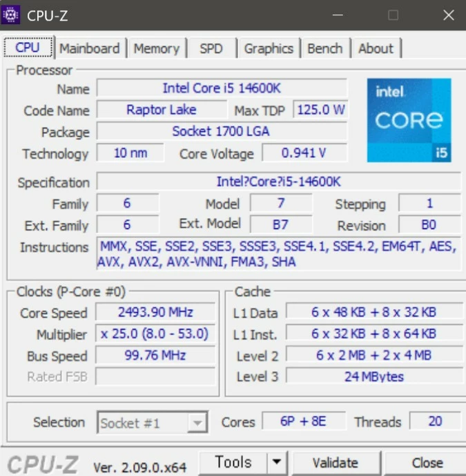
Task: Open the Bench tab
Action: pyautogui.click(x=325, y=48)
